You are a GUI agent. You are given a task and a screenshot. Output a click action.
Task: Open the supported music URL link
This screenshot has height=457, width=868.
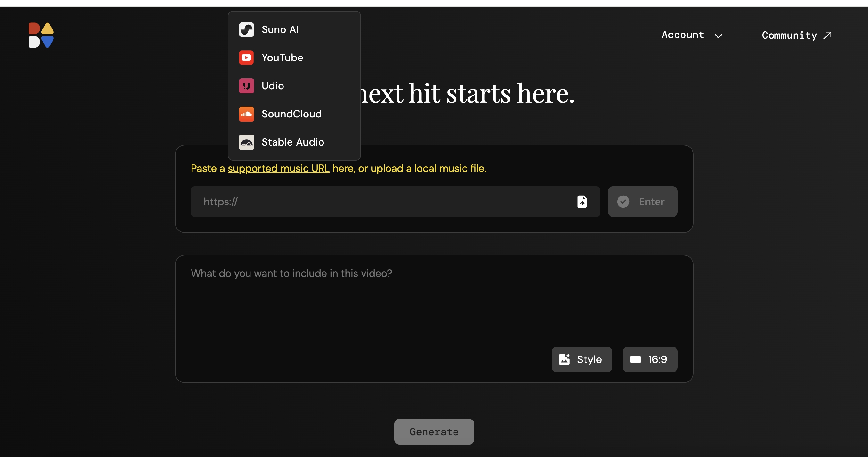click(x=278, y=168)
